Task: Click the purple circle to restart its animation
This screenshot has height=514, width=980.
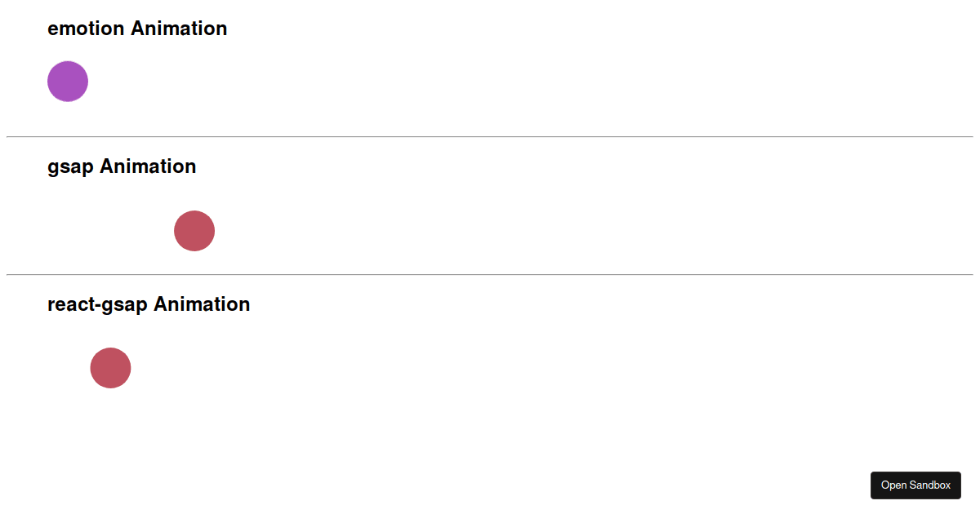Action: [67, 81]
